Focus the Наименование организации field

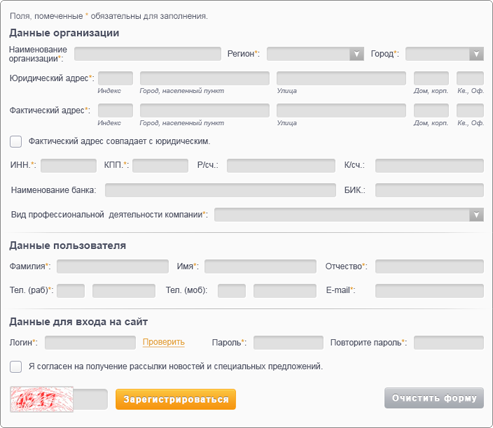(147, 54)
